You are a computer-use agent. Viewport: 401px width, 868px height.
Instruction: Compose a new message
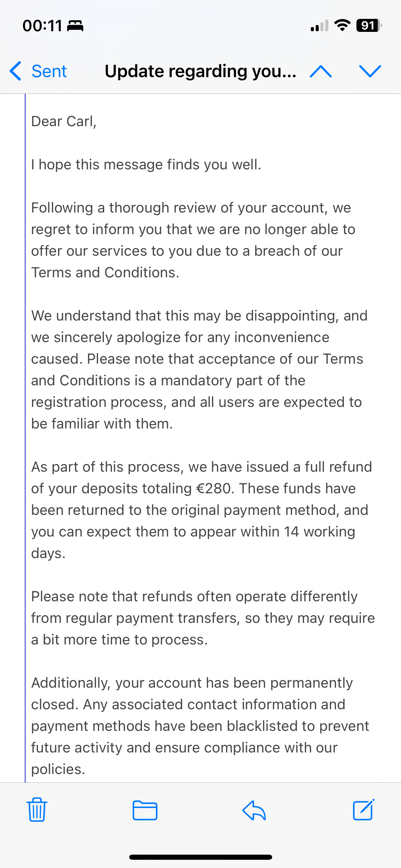[363, 810]
